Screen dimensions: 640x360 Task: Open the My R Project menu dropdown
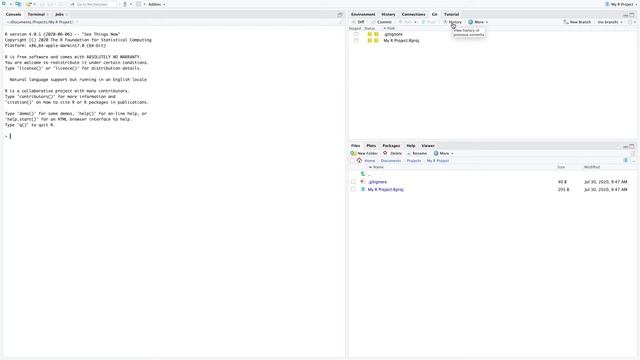[621, 4]
